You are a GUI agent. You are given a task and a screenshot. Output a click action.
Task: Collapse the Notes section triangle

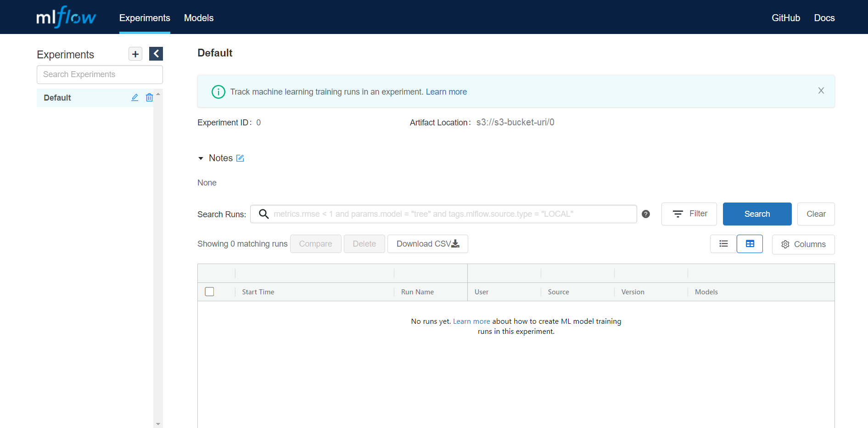coord(201,158)
